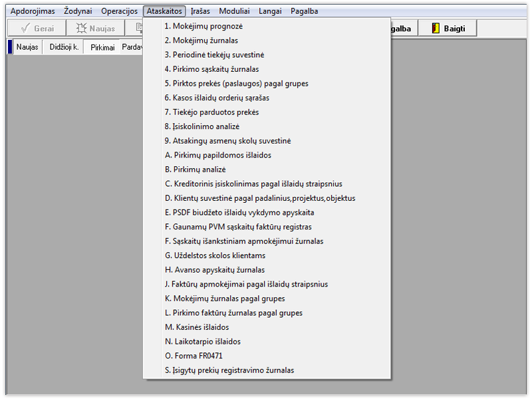
Task: Open E. PSDF biudžeto išlaidų vykdymo apyskaita
Action: pos(267,212)
